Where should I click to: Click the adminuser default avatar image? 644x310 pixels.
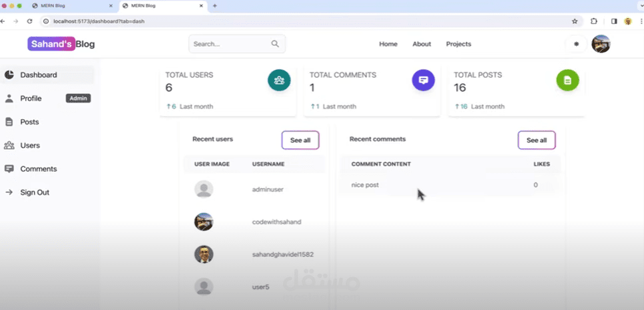pos(204,190)
